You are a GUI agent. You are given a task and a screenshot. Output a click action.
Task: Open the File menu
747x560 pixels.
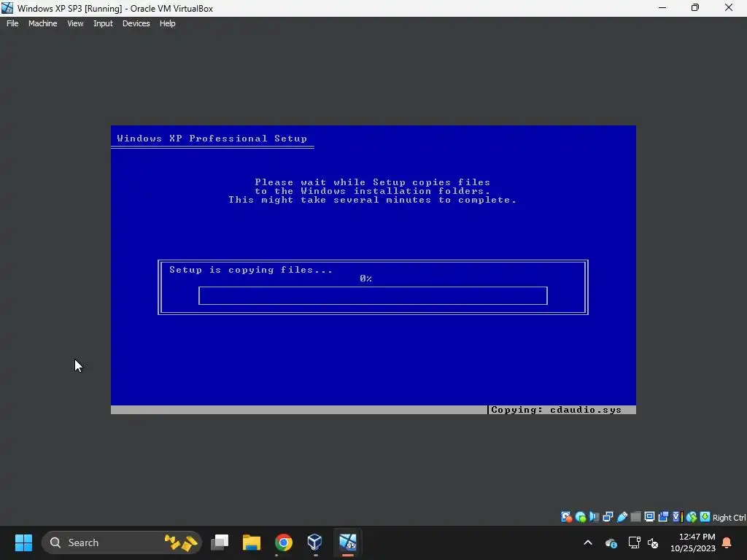12,23
